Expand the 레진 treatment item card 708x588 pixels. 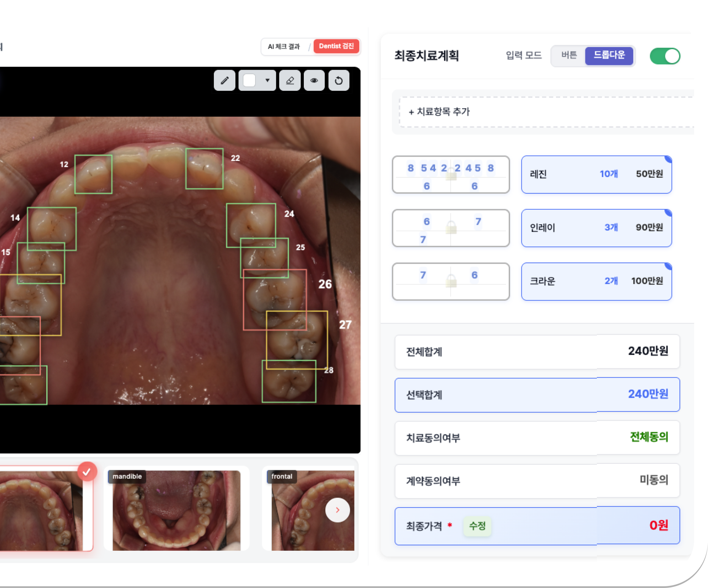[x=596, y=174]
